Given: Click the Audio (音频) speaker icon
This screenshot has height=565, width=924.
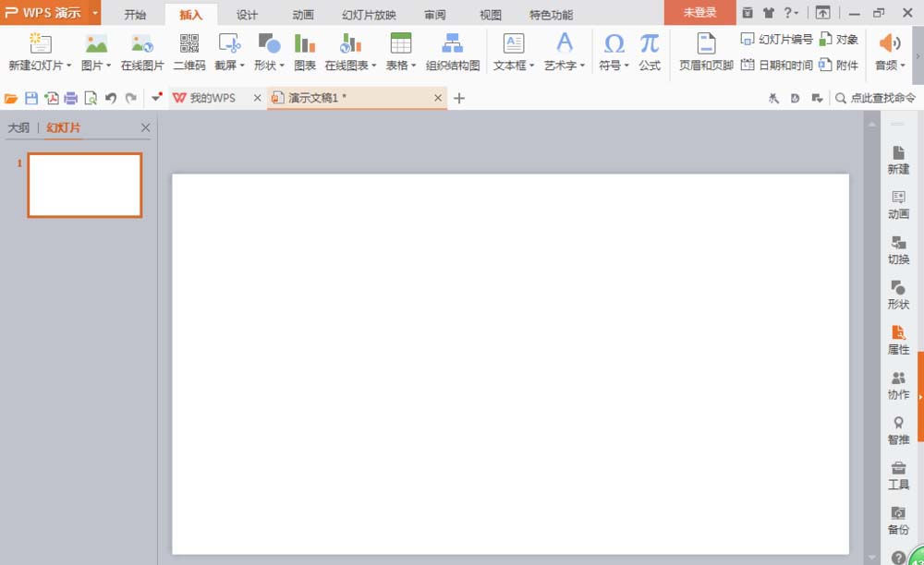Looking at the screenshot, I should 889,43.
